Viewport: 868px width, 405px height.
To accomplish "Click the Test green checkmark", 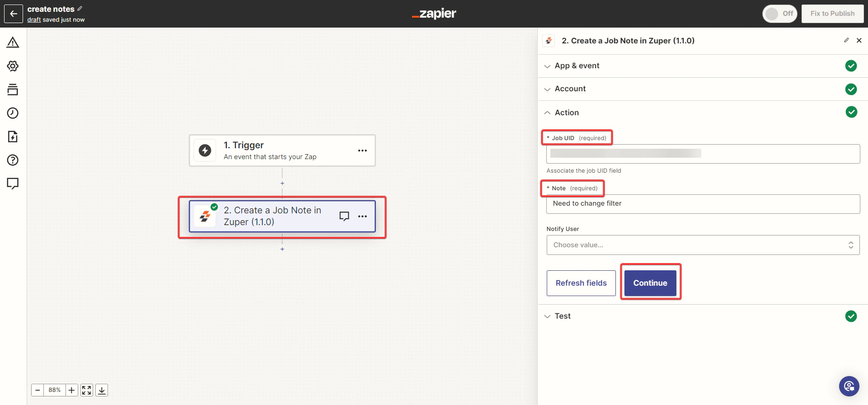I will [x=851, y=316].
